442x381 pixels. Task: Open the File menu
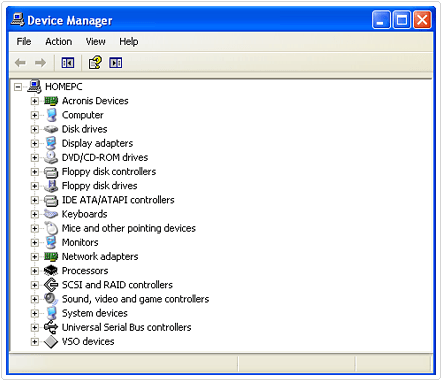(x=24, y=42)
